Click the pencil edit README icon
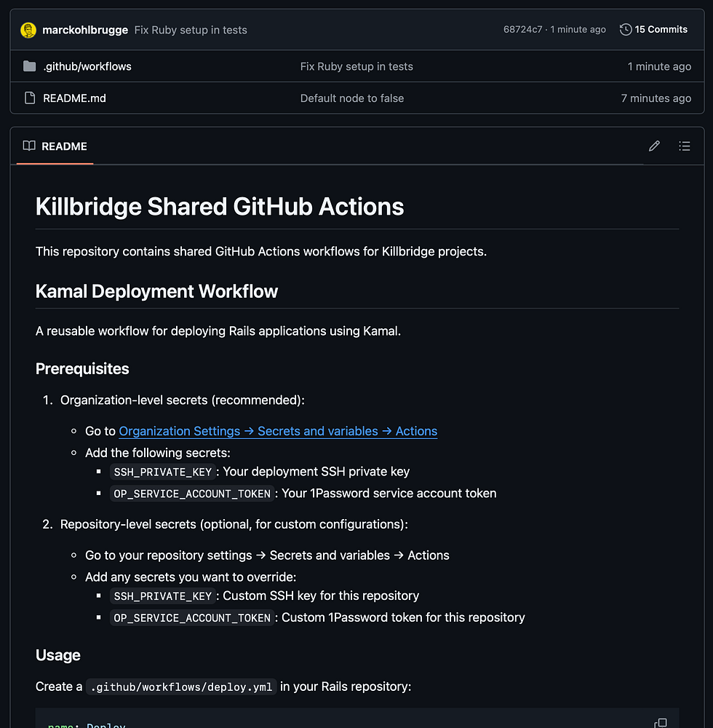 tap(654, 146)
